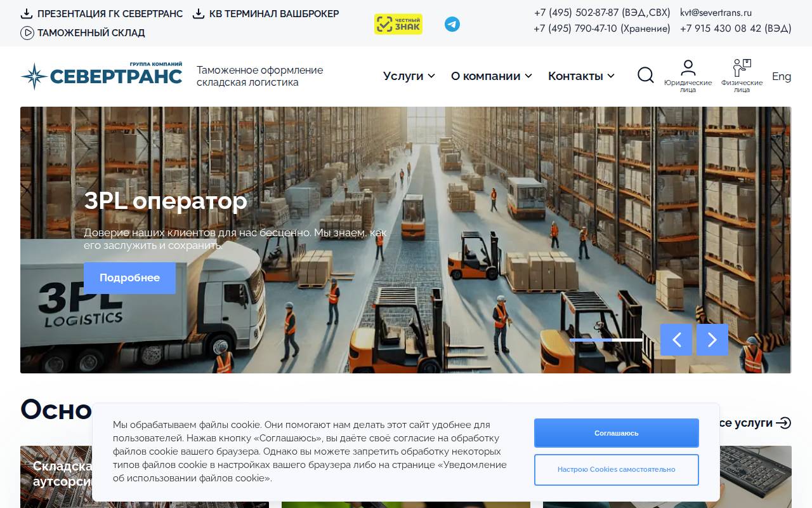Call +7 915 430 08 42 ВЭД number
Screen dimensions: 812x508
736,29
